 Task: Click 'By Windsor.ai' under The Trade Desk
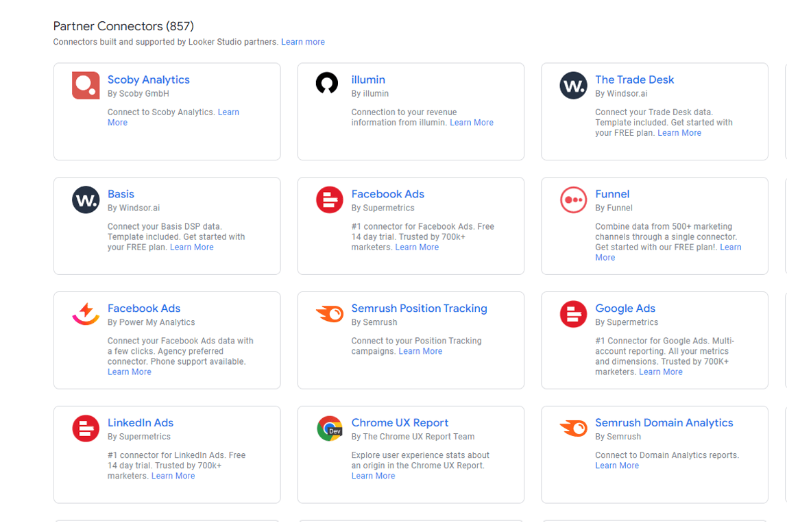pyautogui.click(x=621, y=94)
